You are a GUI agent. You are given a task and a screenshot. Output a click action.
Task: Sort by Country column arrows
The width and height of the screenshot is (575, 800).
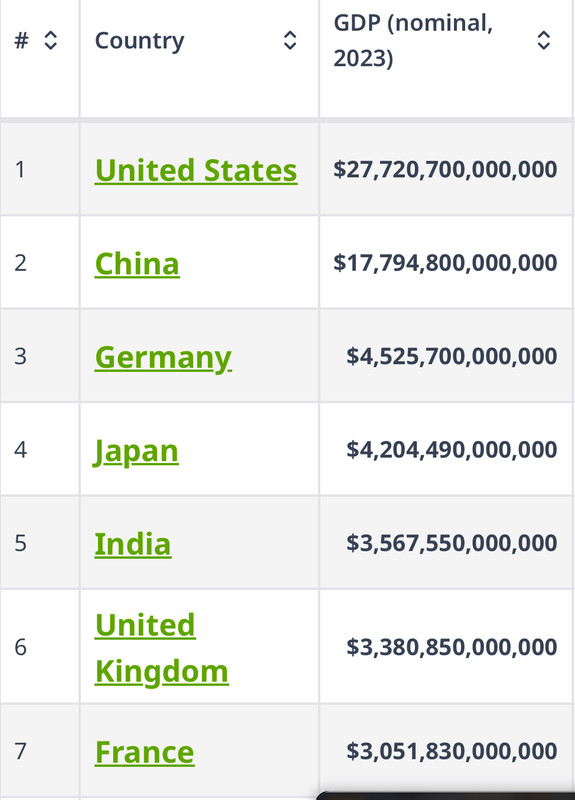(290, 40)
